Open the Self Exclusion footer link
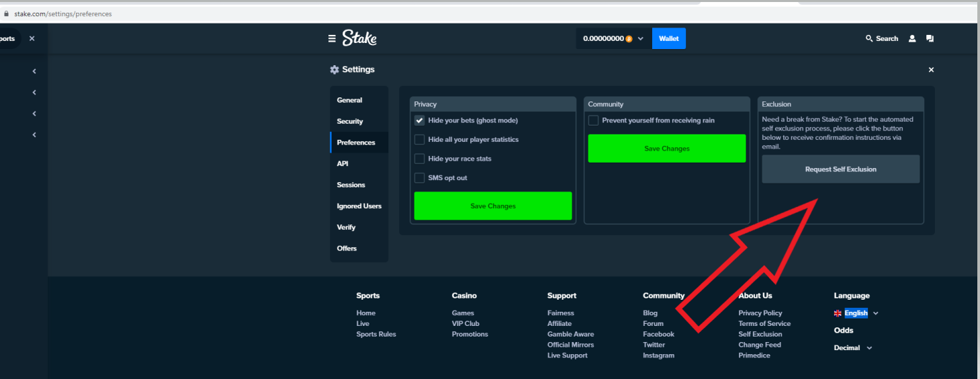 760,335
